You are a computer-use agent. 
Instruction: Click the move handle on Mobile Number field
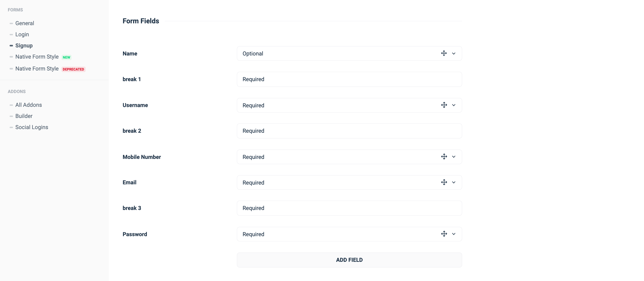(444, 157)
